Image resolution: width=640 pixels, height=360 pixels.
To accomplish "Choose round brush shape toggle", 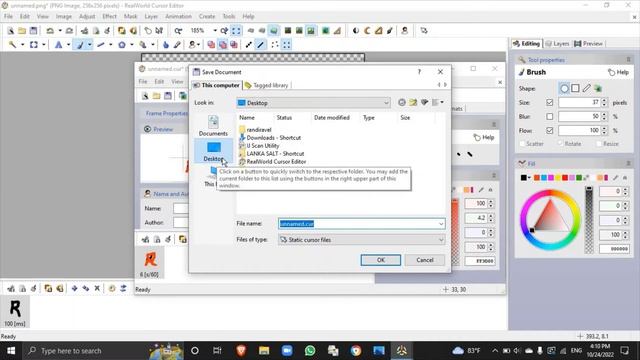I will coord(564,88).
